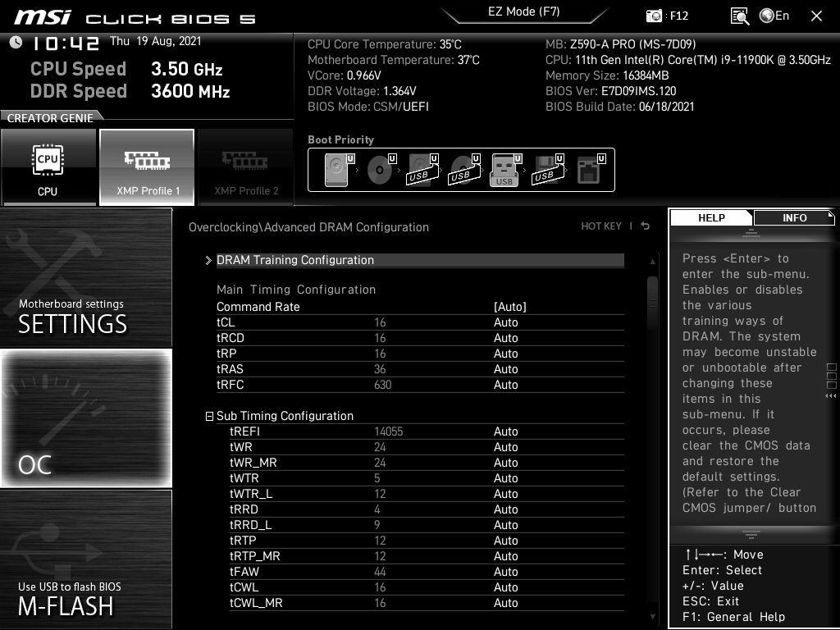This screenshot has height=630, width=840.
Task: Change language via the globe En icon
Action: pyautogui.click(x=774, y=16)
